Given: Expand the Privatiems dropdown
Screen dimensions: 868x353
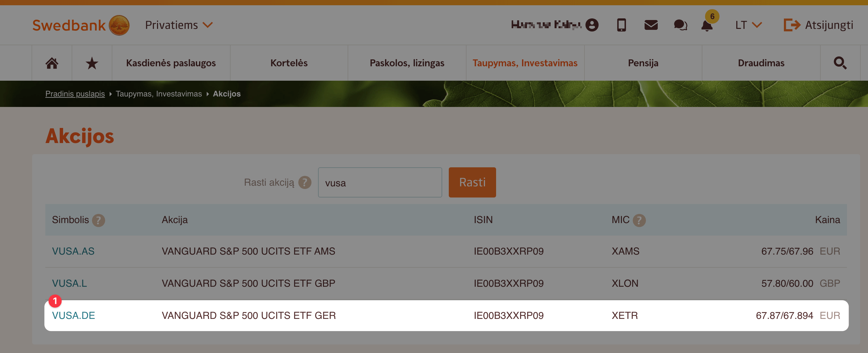Looking at the screenshot, I should [x=179, y=25].
